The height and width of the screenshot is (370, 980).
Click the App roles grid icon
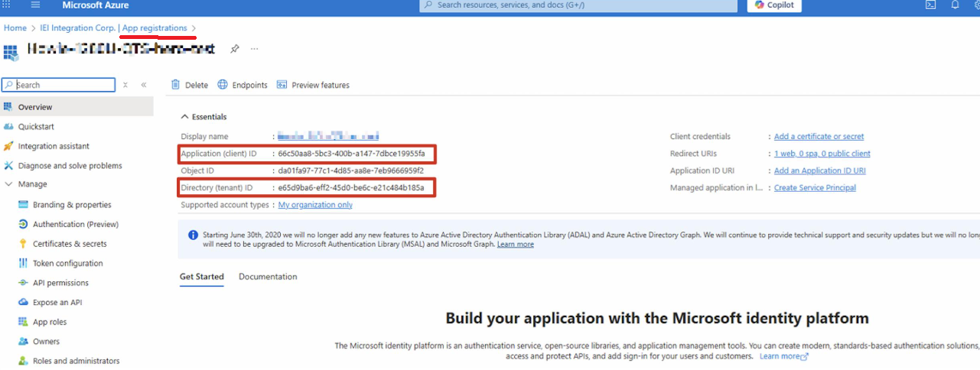(24, 323)
